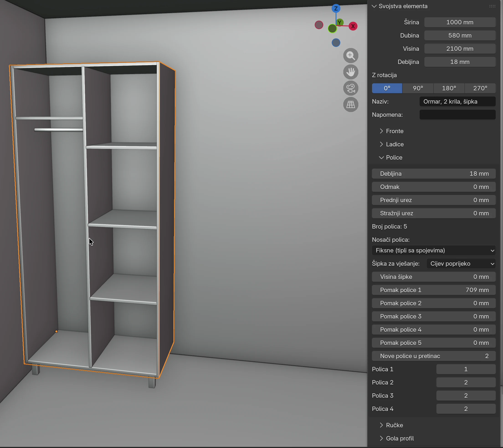Click the Polica 1 value field
The height and width of the screenshot is (448, 503).
(x=466, y=369)
